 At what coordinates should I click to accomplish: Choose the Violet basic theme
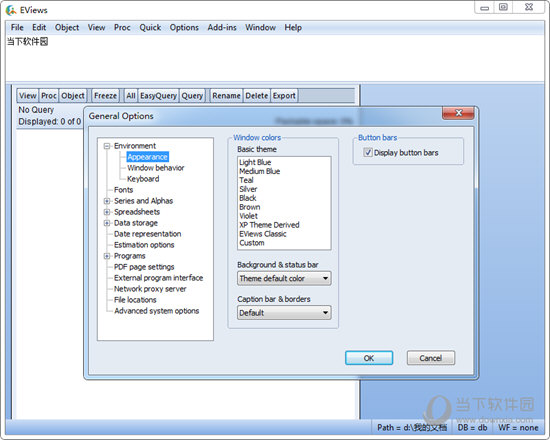click(x=248, y=216)
